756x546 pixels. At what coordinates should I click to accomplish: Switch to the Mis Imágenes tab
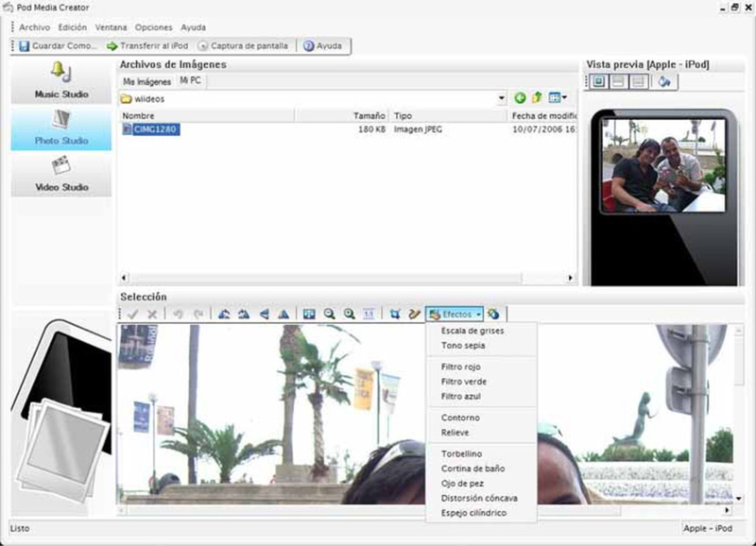(x=146, y=82)
